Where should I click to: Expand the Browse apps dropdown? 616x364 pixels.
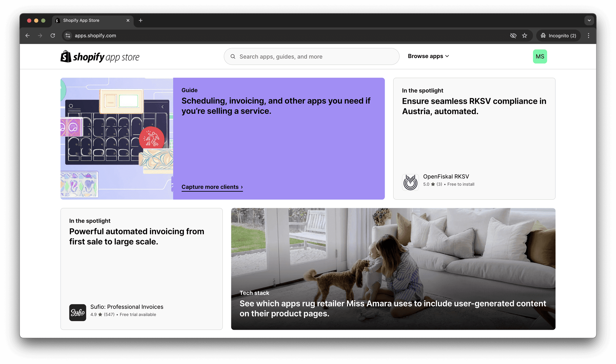428,56
